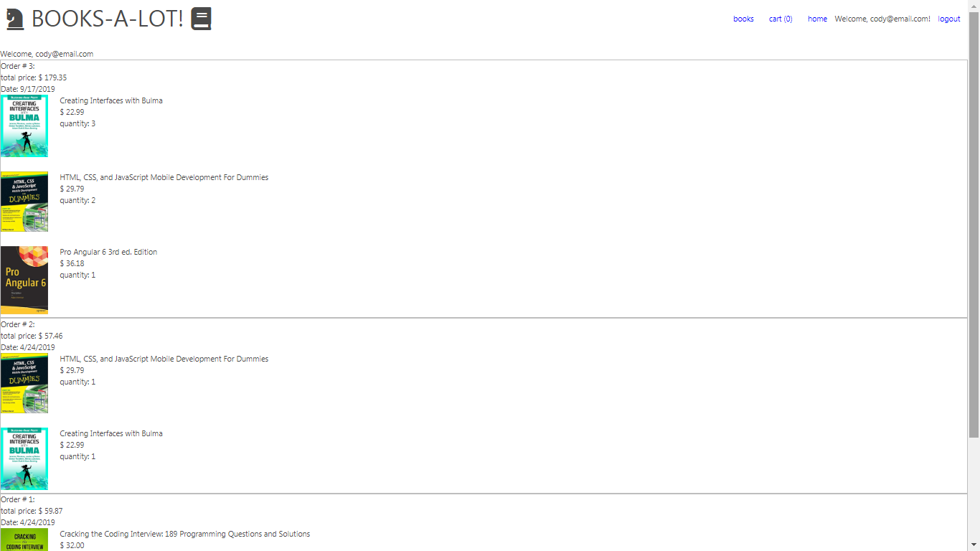Select the Pro Angular 6 3rd ed. Edition title

(108, 252)
